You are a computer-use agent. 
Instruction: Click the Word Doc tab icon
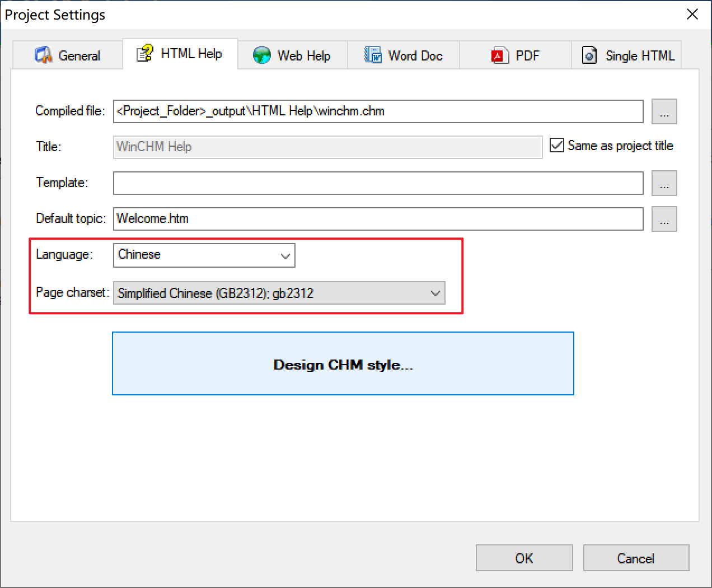(373, 55)
